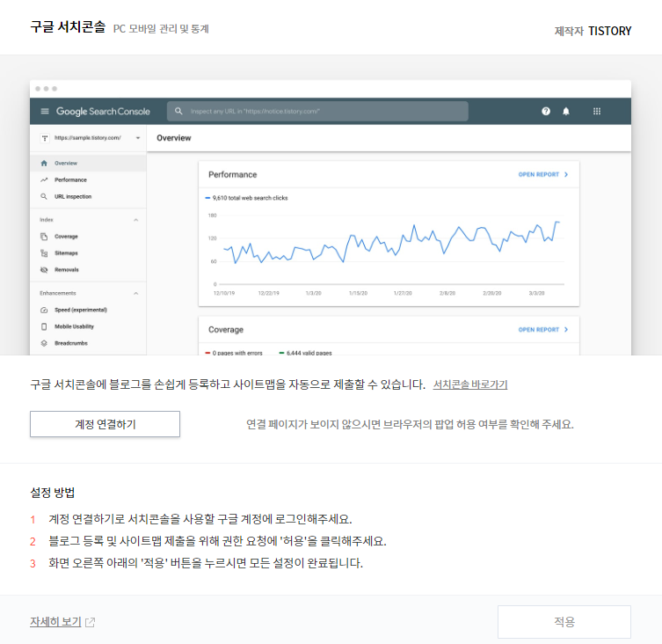Select Performance in the sidebar

[88, 179]
